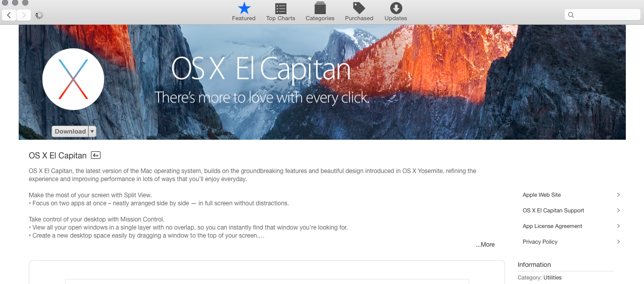Screen dimensions: 644x284
Task: Go back with the left arrow
Action: (9, 15)
